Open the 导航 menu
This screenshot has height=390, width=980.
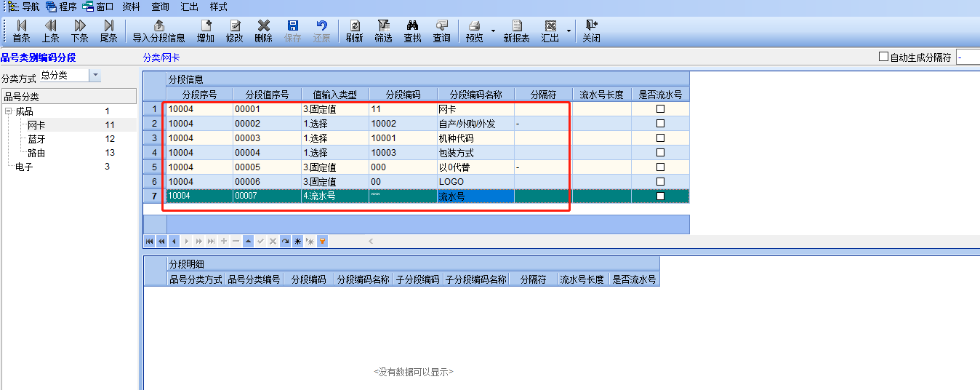coord(24,7)
